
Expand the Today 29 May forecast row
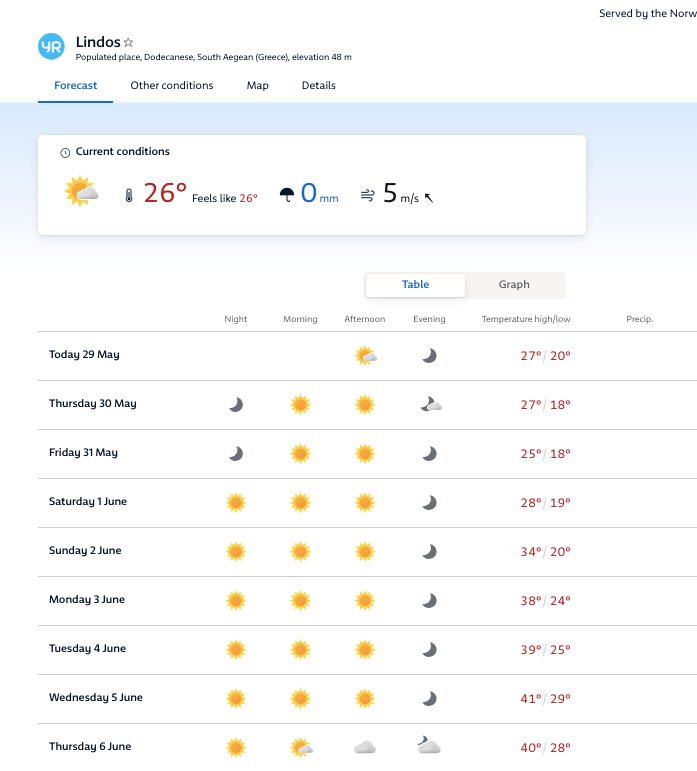pyautogui.click(x=85, y=355)
